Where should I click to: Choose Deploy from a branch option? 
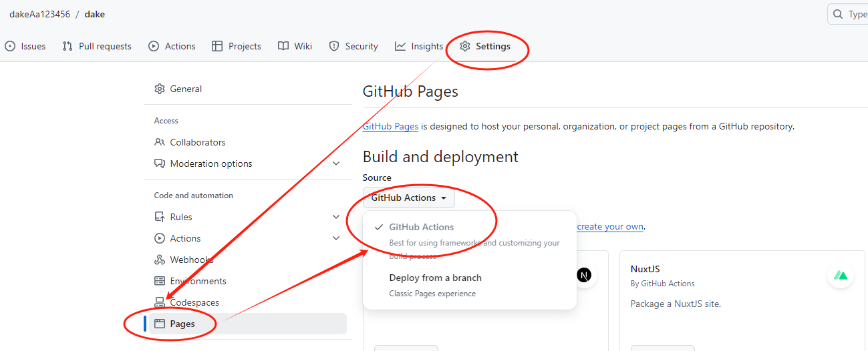point(435,278)
